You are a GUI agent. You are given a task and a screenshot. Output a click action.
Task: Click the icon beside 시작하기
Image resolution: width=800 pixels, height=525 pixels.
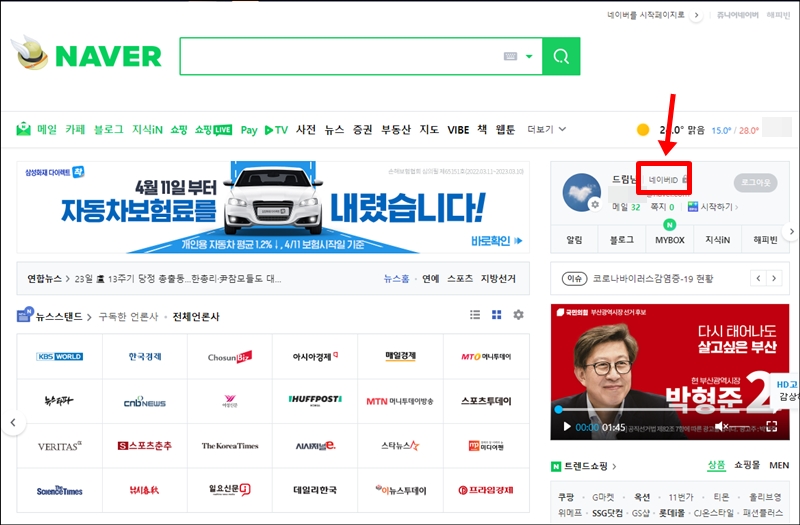point(692,207)
